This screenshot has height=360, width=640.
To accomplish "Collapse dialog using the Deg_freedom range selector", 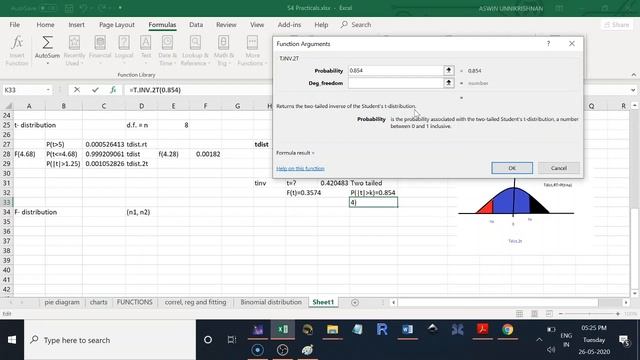I will coord(449,83).
